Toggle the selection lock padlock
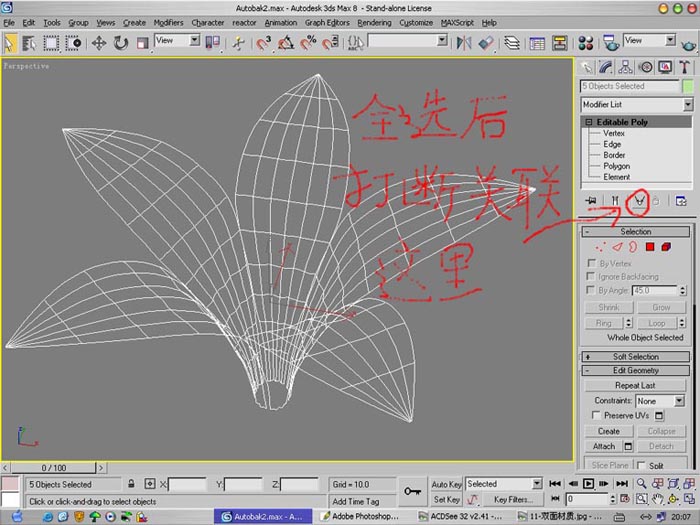700x525 pixels. (131, 483)
